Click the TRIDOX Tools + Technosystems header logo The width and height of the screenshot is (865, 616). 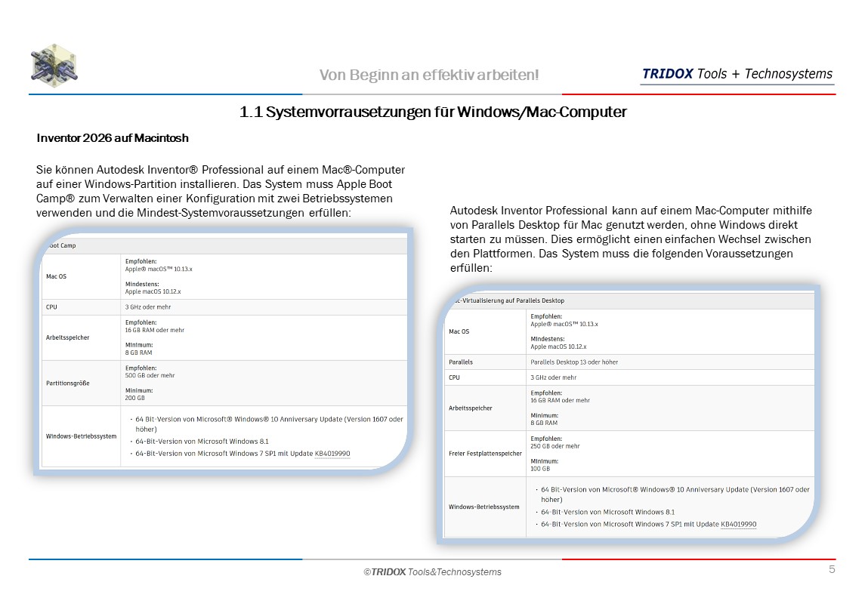pos(737,74)
